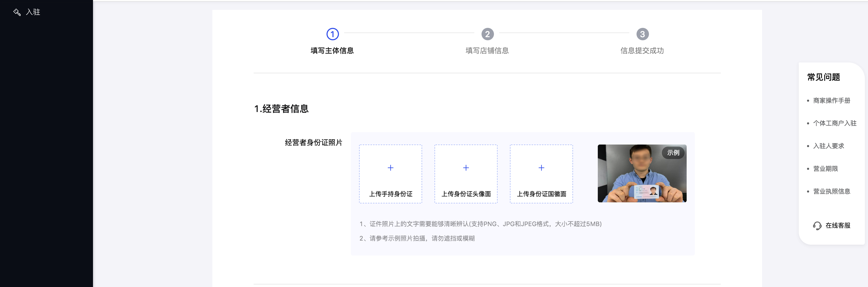868x287 pixels.
Task: View the ID card example photo
Action: [642, 173]
